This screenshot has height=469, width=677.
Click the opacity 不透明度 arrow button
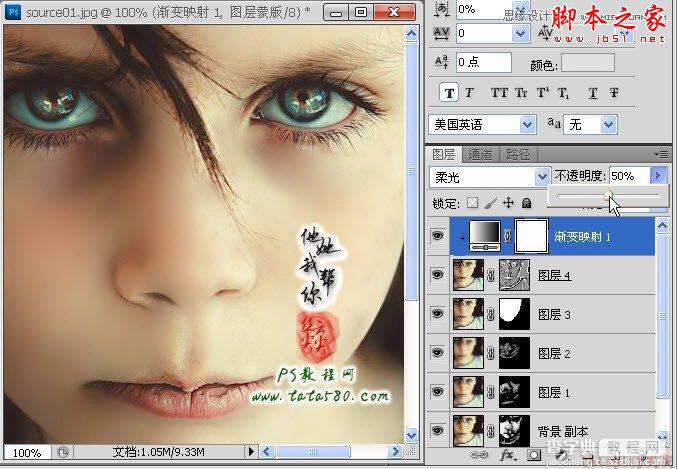pos(658,176)
